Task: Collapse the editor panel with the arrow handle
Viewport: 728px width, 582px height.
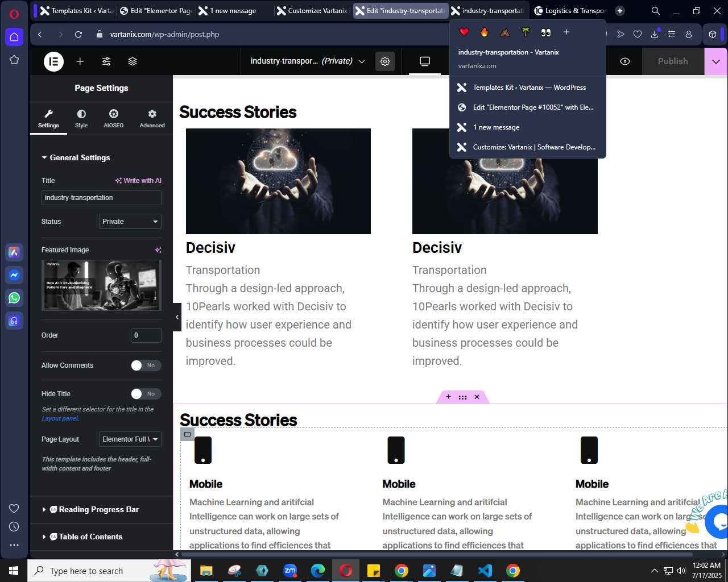Action: pos(177,317)
